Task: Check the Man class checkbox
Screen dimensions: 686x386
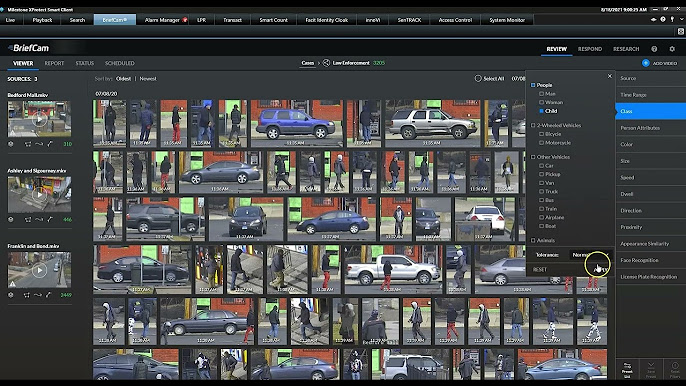Action: (x=542, y=94)
